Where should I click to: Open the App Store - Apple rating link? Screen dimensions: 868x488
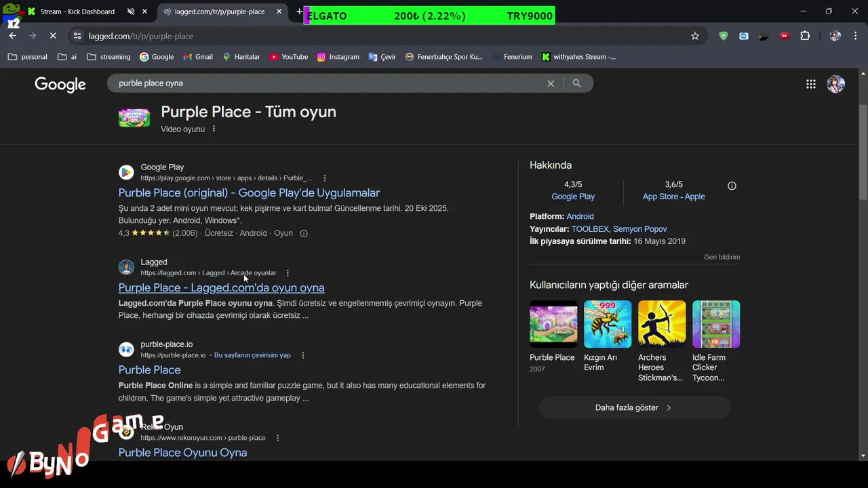click(674, 197)
